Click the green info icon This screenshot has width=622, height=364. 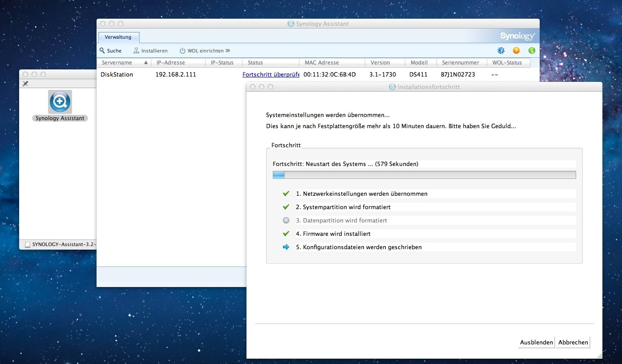[x=532, y=51]
